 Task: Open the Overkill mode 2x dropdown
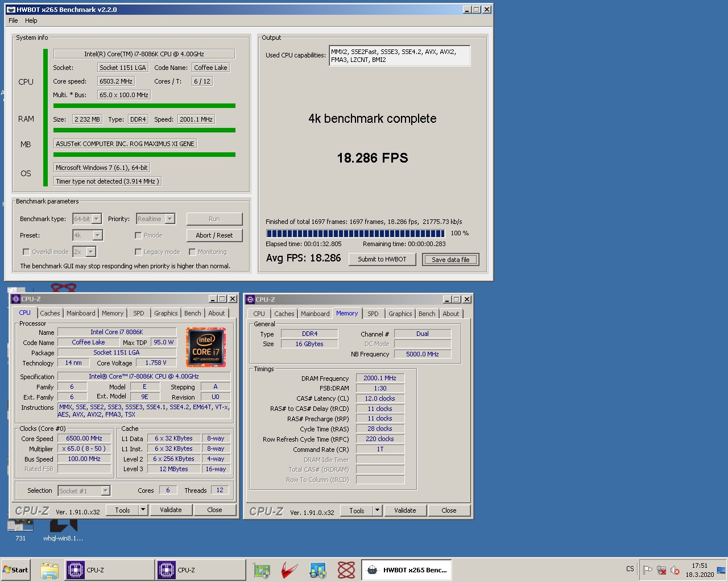click(x=90, y=252)
